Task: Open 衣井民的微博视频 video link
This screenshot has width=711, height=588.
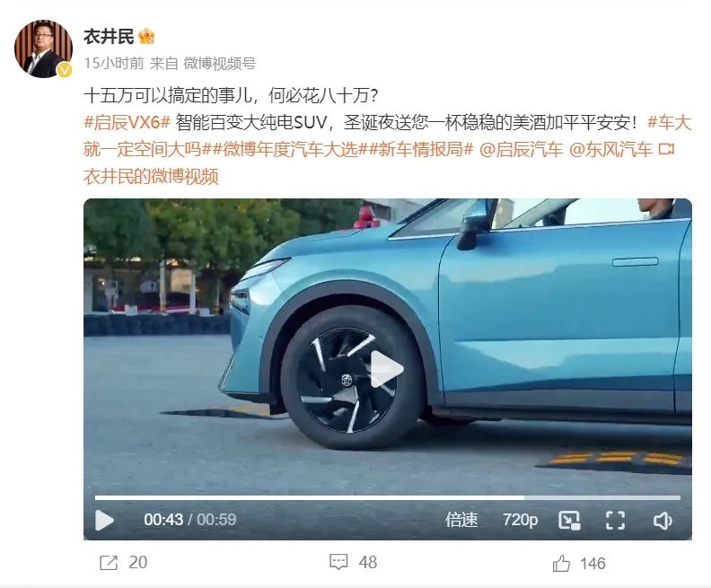Action: [151, 176]
